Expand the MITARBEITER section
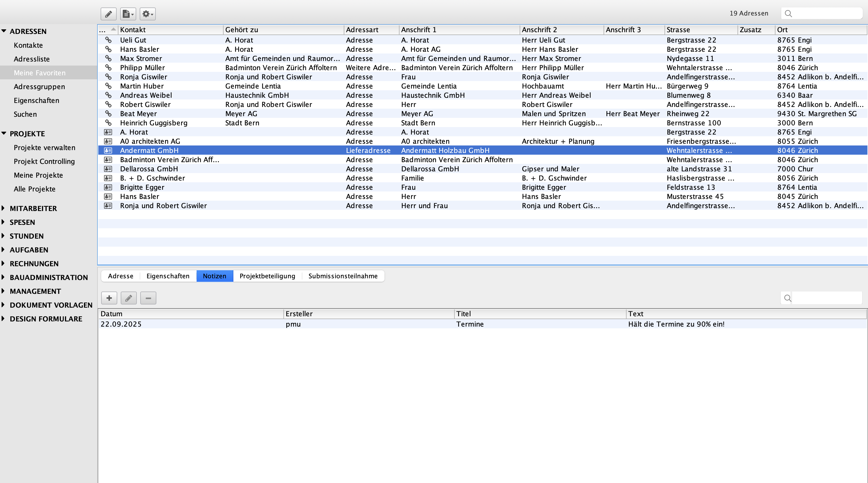The width and height of the screenshot is (868, 483). pyautogui.click(x=3, y=208)
